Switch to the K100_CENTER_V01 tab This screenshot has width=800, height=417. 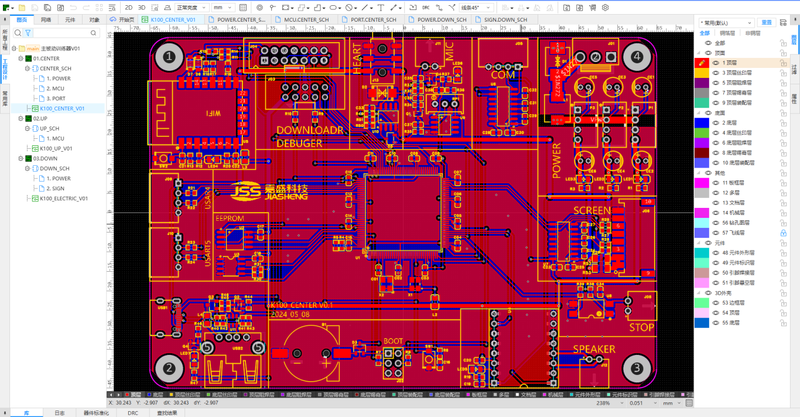(x=173, y=19)
